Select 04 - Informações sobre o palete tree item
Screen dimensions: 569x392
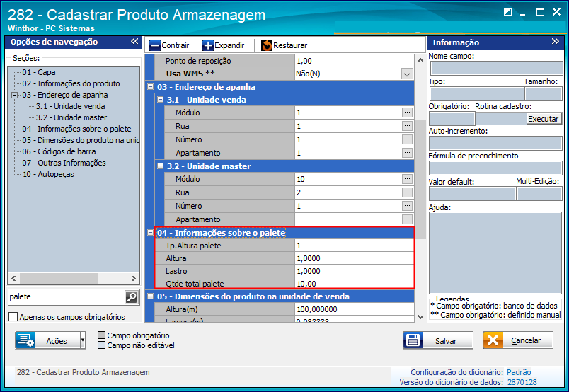pyautogui.click(x=76, y=129)
